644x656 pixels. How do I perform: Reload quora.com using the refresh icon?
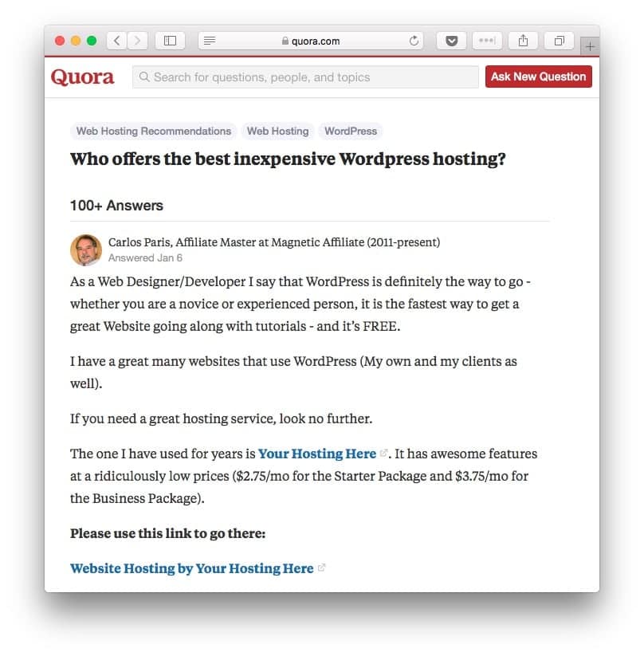point(414,41)
